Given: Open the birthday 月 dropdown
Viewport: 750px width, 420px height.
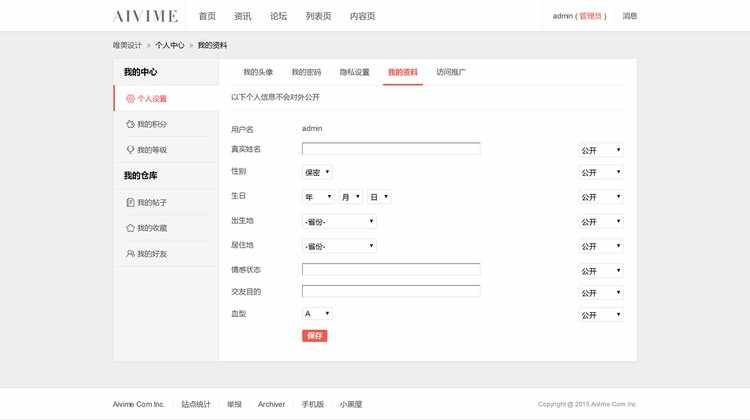Looking at the screenshot, I should click(351, 197).
